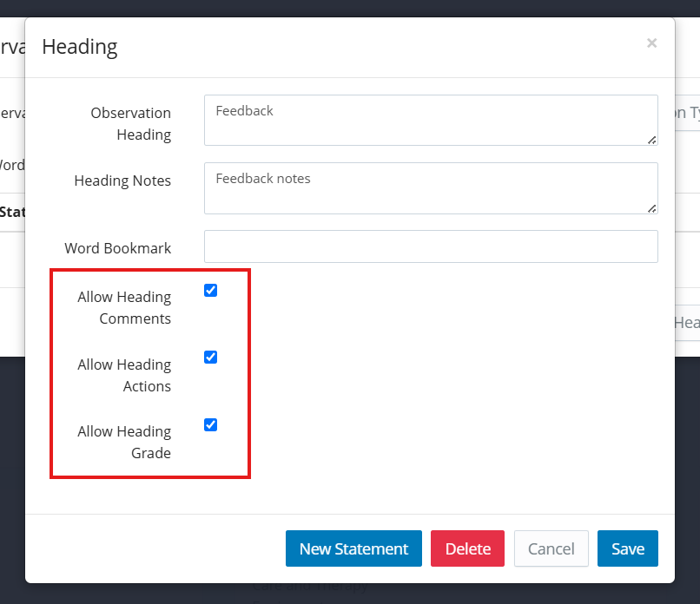The height and width of the screenshot is (604, 700).
Task: Toggle the Allow Heading Actions checkbox
Action: 210,358
